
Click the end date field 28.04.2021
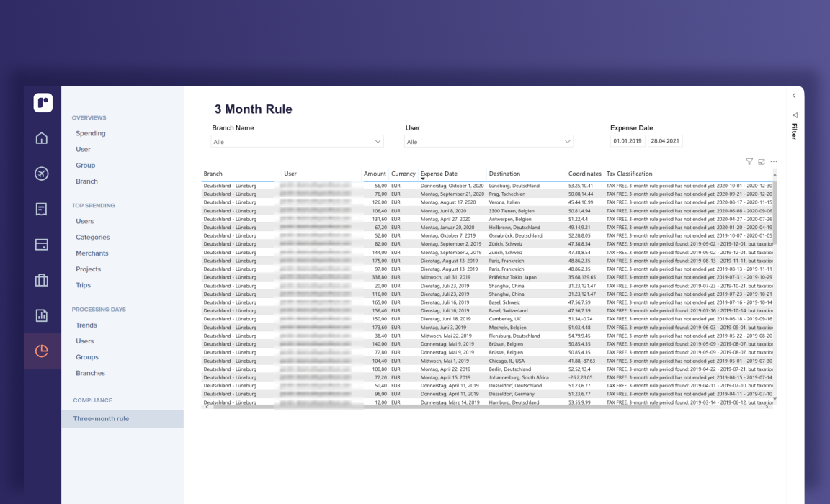[x=665, y=140]
